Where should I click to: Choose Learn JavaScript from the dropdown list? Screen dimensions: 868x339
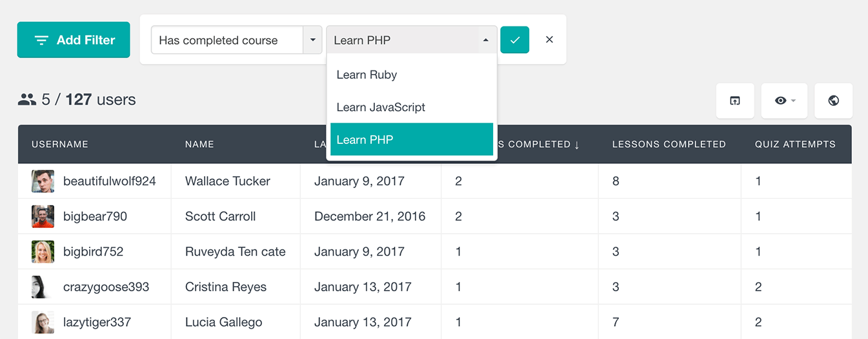pyautogui.click(x=412, y=107)
